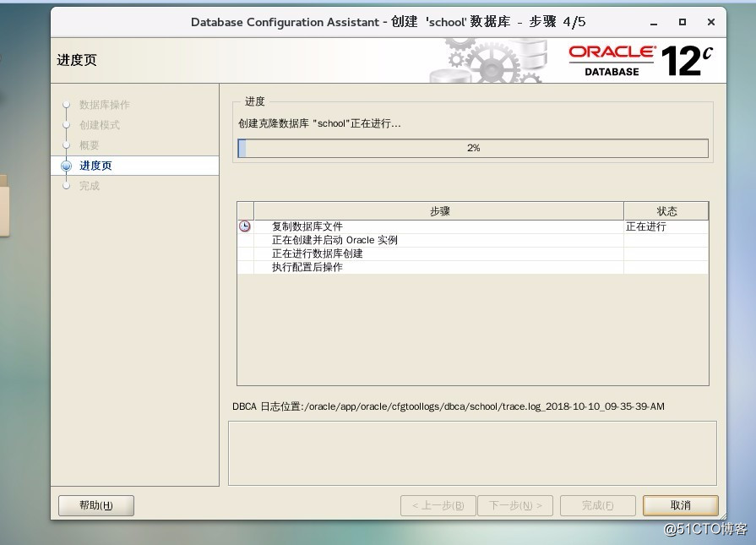This screenshot has height=545, width=756.
Task: Close the Database Configuration Assistant window
Action: 711,22
